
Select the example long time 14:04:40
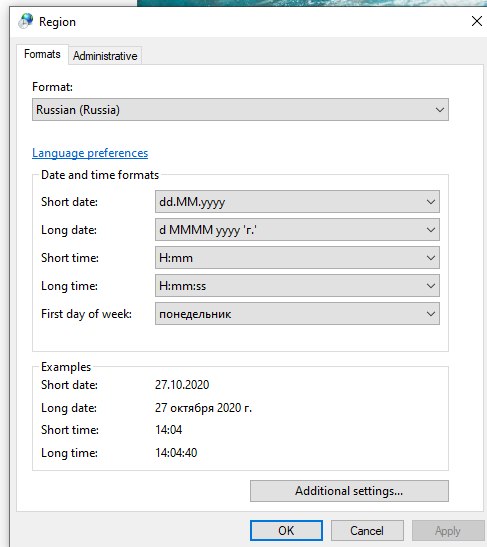pos(176,452)
